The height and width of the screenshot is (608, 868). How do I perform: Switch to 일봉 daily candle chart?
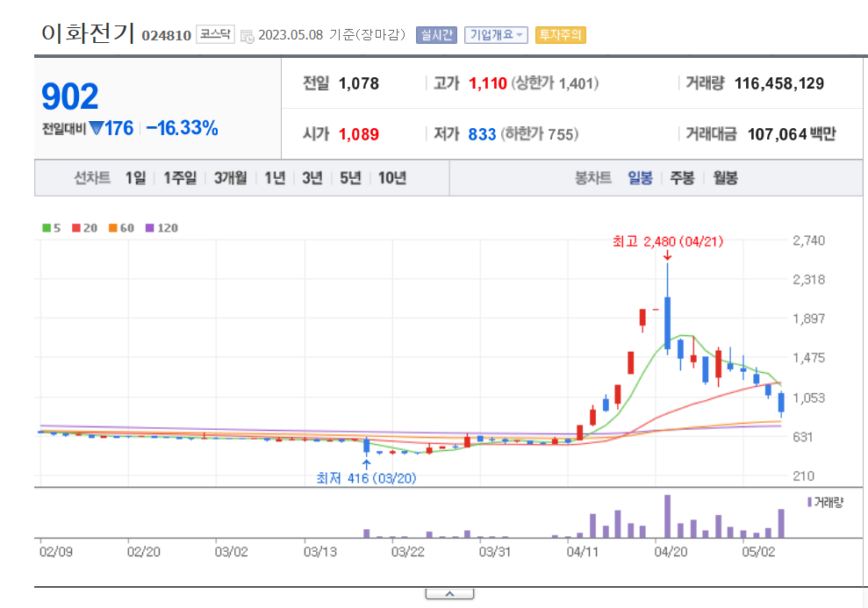[x=640, y=178]
